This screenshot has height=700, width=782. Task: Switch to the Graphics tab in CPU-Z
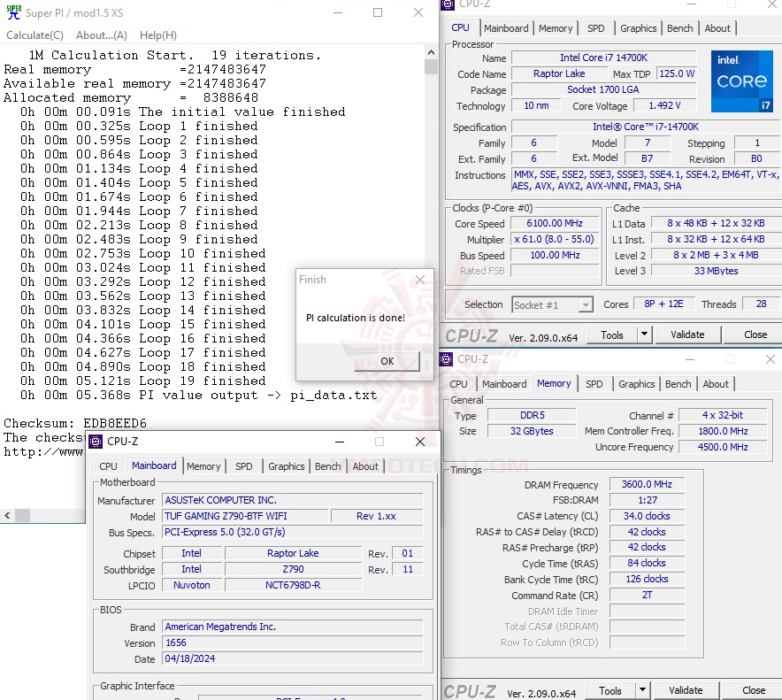[x=638, y=27]
